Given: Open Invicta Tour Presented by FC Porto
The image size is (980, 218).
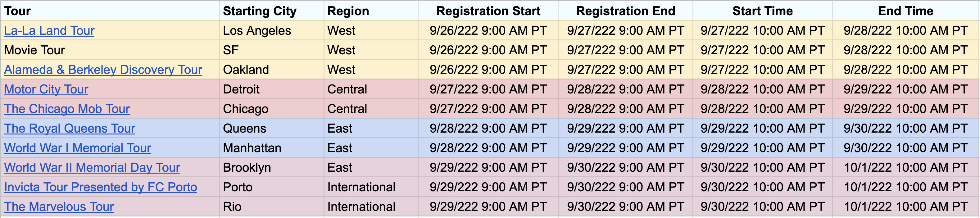Looking at the screenshot, I should [x=100, y=187].
